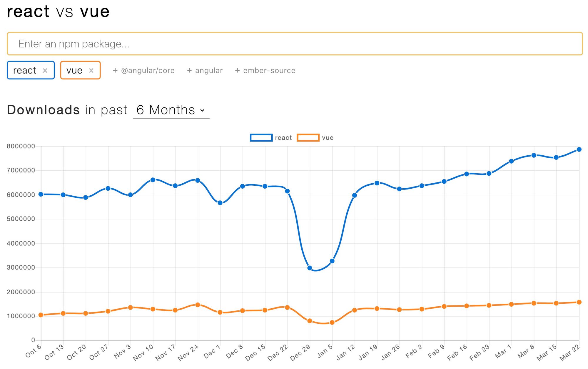Image resolution: width=588 pixels, height=369 pixels.
Task: Remove the react package tag
Action: point(45,70)
